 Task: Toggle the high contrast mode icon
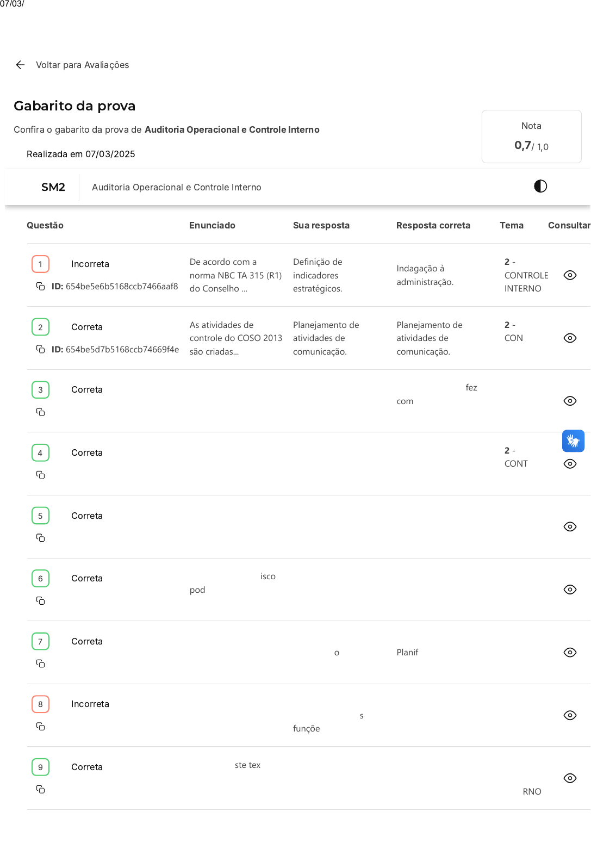tap(540, 187)
